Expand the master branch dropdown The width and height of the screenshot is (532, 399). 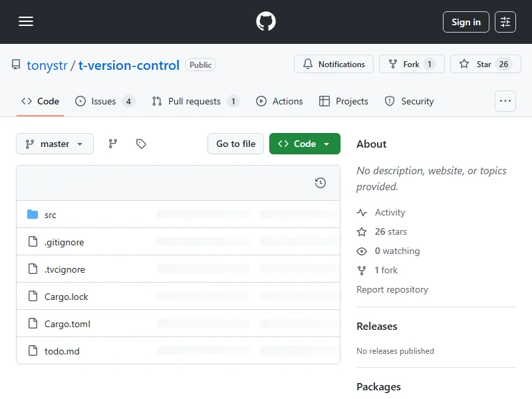(55, 144)
